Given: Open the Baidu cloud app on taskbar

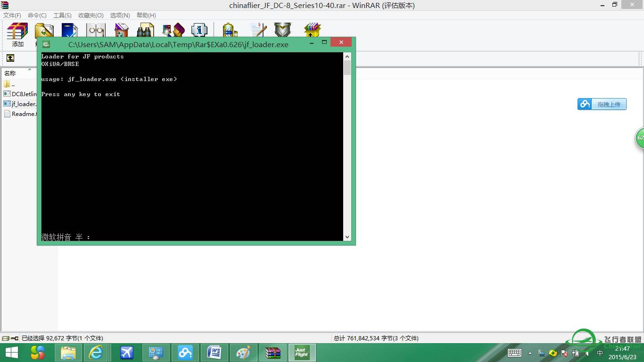Looking at the screenshot, I should pyautogui.click(x=185, y=353).
